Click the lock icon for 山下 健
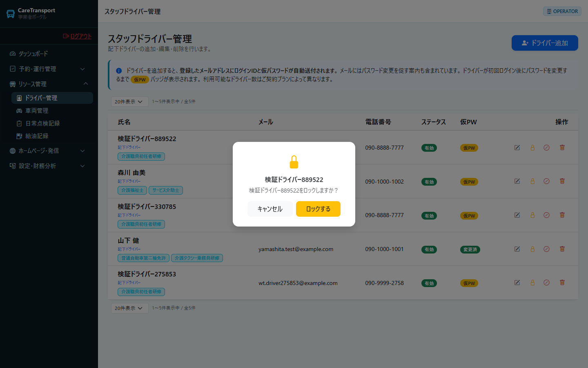The width and height of the screenshot is (588, 368). click(532, 249)
